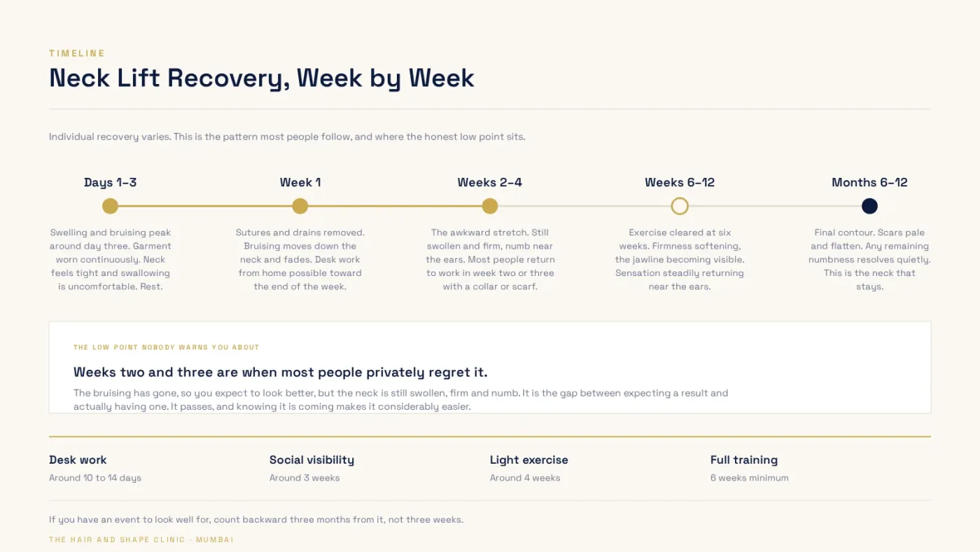Screen dimensions: 980x552
Task: Click the navy Months 6–12 dot
Action: click(869, 206)
